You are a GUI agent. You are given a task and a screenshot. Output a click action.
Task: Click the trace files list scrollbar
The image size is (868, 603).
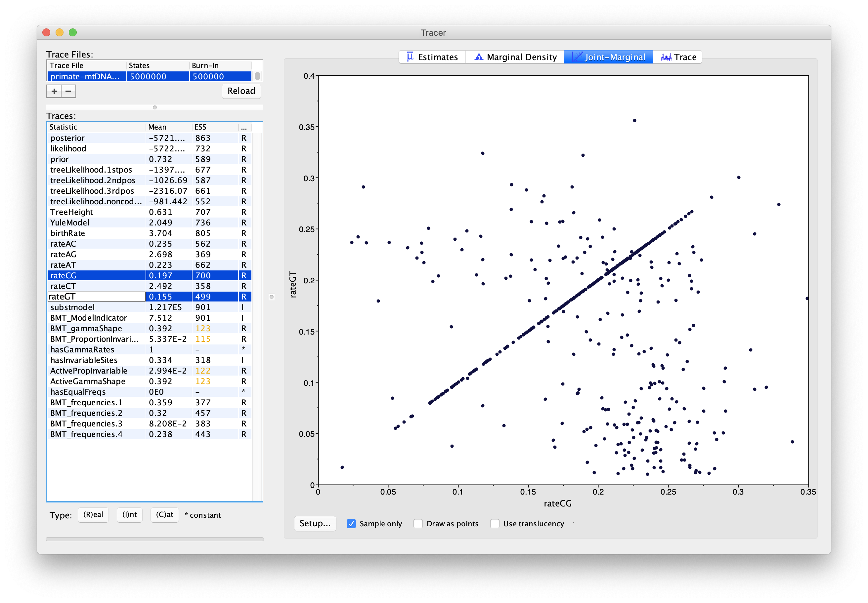257,76
